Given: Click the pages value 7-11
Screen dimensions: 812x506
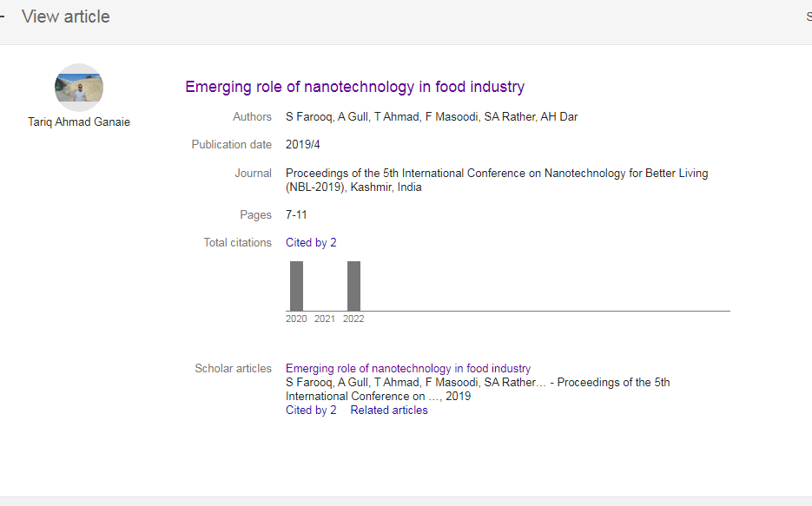Looking at the screenshot, I should pyautogui.click(x=296, y=215).
